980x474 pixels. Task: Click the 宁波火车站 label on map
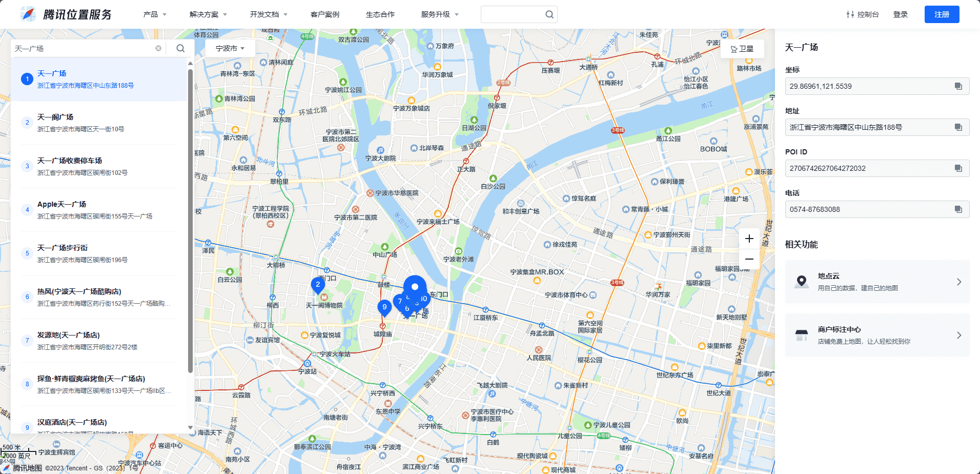pyautogui.click(x=335, y=354)
